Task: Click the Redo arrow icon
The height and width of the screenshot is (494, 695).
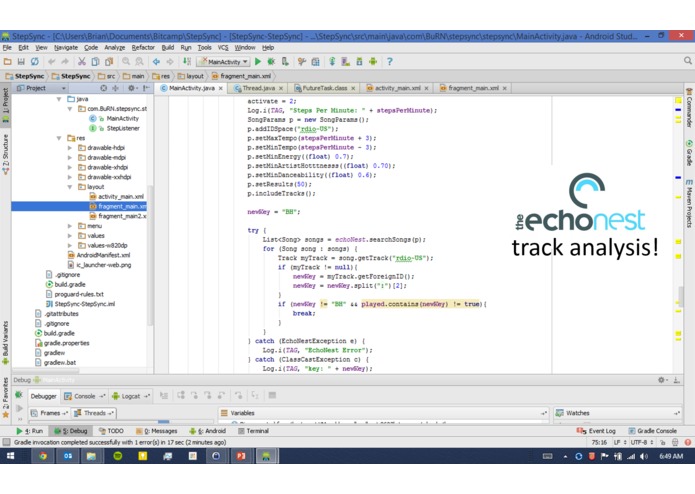Action: pos(65,62)
